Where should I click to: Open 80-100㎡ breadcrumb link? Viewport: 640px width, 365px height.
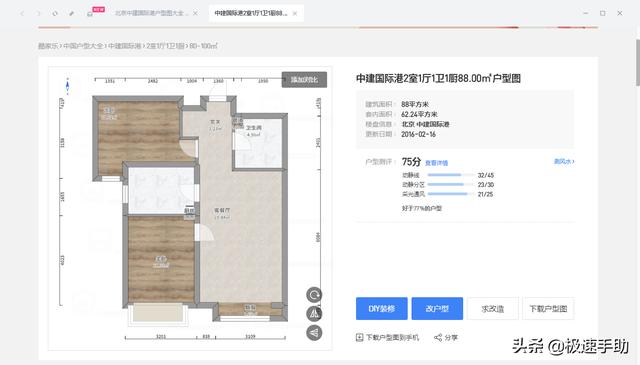[203, 46]
